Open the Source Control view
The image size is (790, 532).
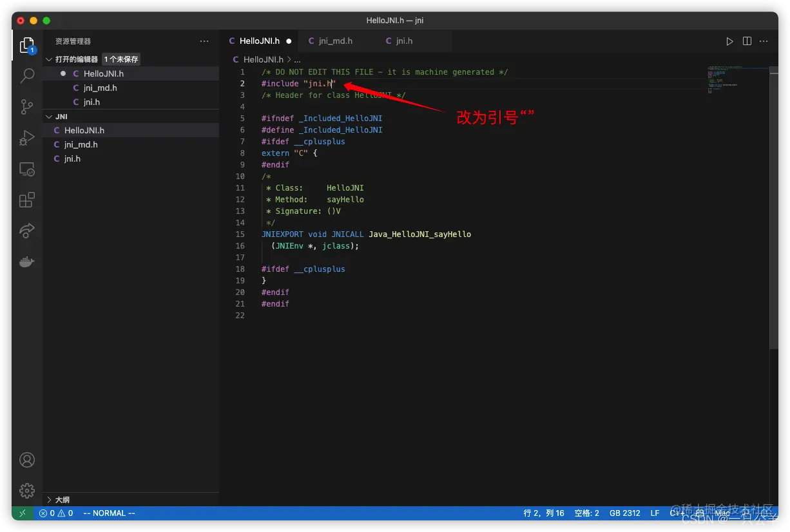tap(27, 106)
